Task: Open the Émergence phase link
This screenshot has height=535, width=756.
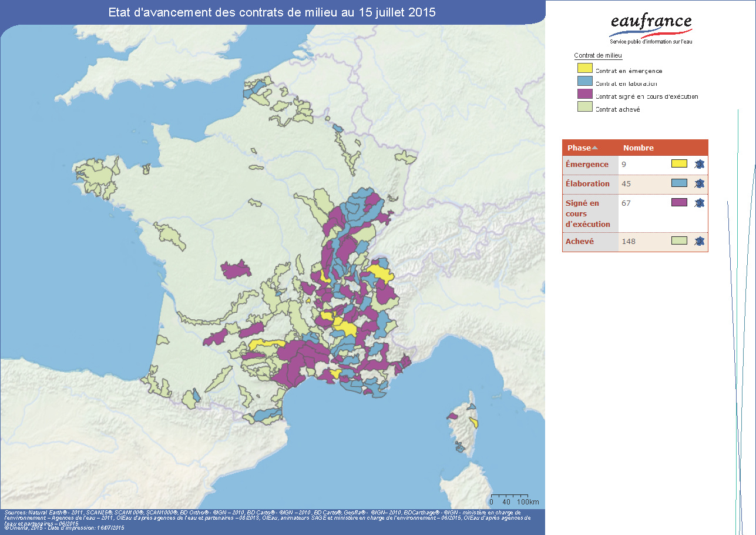Action: [x=587, y=164]
